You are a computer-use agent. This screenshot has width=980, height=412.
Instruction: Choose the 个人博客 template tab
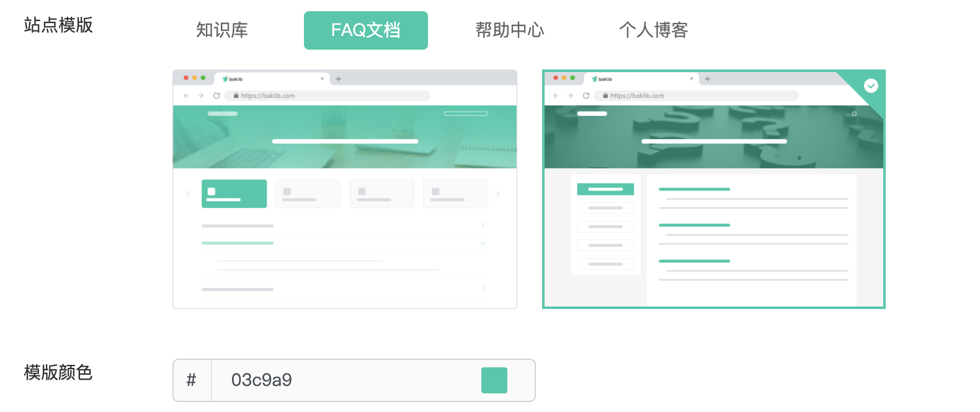pos(654,30)
